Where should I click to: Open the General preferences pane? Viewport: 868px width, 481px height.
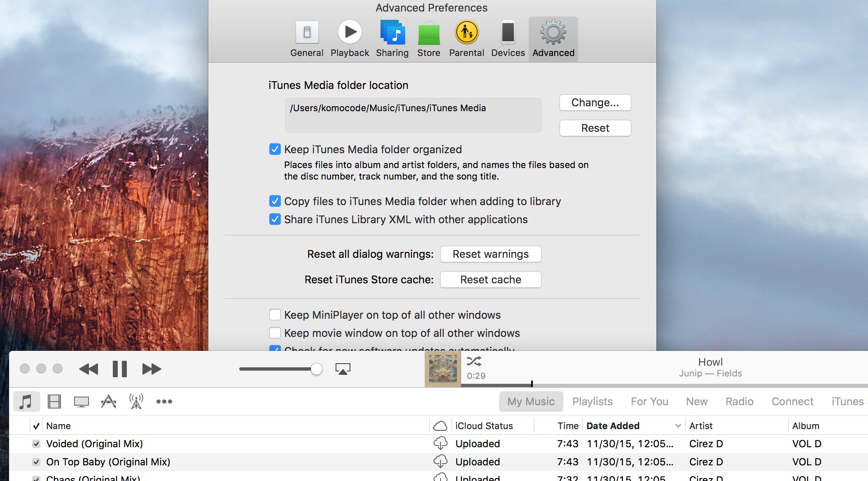coord(307,39)
